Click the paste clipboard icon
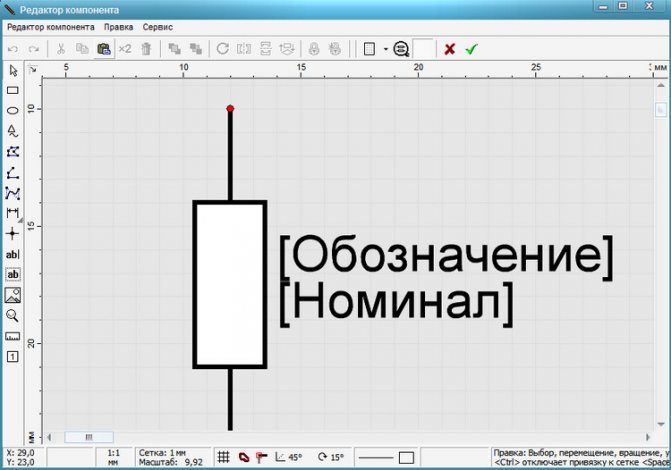 103,48
